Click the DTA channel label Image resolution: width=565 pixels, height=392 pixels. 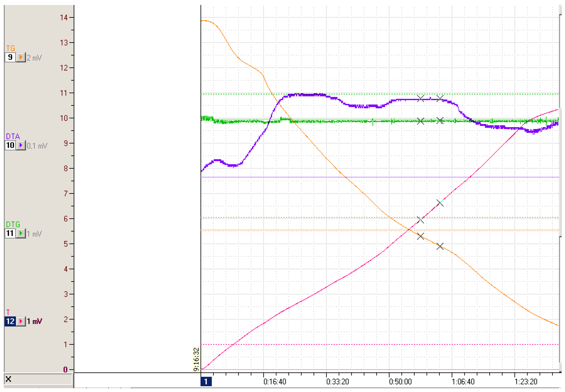click(13, 136)
